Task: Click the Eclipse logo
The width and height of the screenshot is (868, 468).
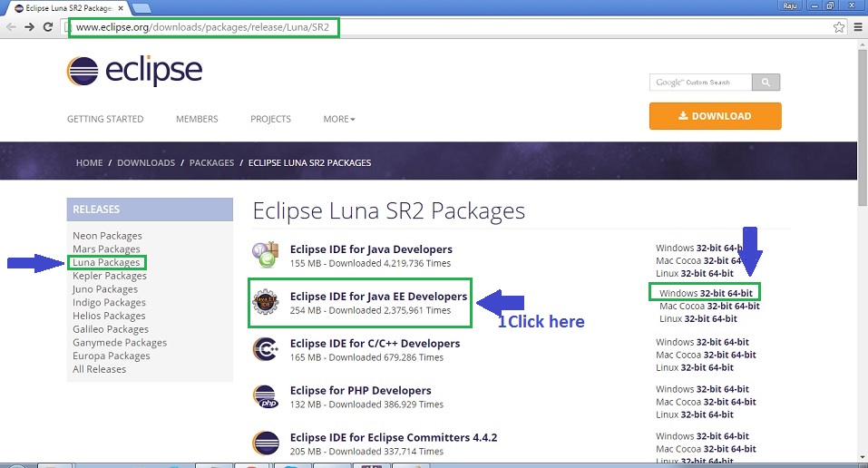Action: (x=134, y=71)
